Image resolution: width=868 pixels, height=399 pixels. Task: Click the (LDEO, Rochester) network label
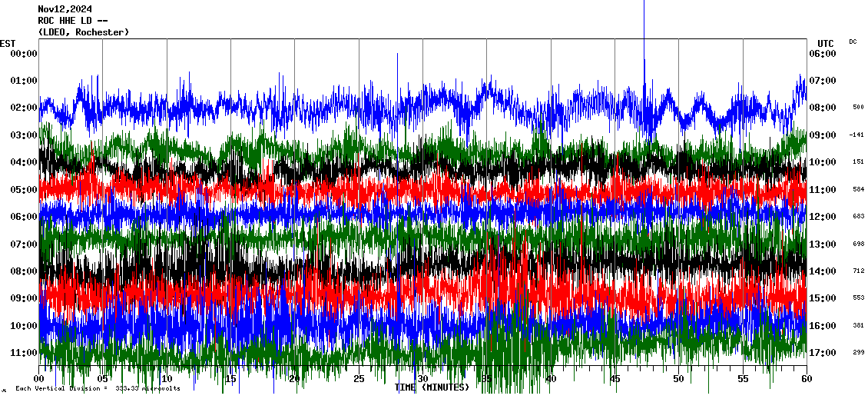click(x=83, y=32)
